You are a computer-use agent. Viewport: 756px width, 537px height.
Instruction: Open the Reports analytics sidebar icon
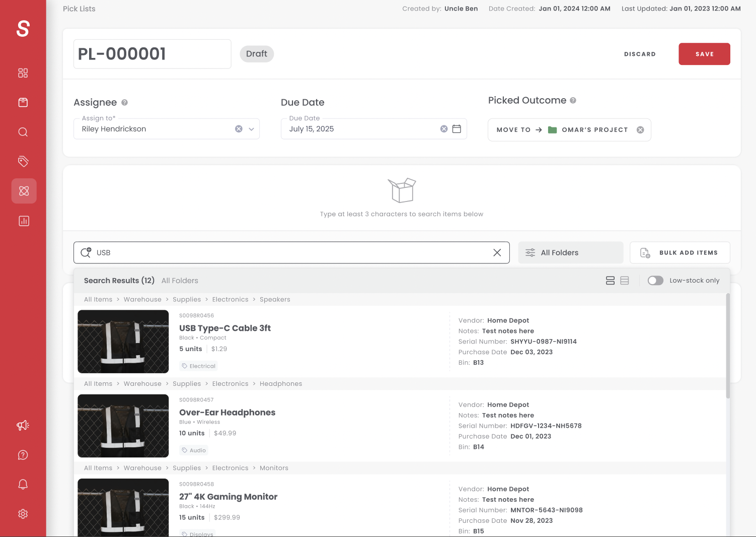click(23, 221)
